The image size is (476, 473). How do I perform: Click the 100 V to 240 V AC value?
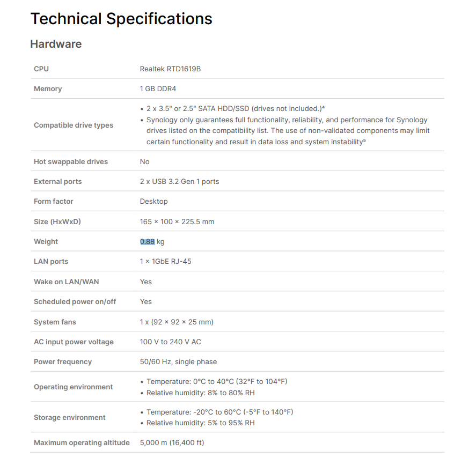[x=171, y=342]
